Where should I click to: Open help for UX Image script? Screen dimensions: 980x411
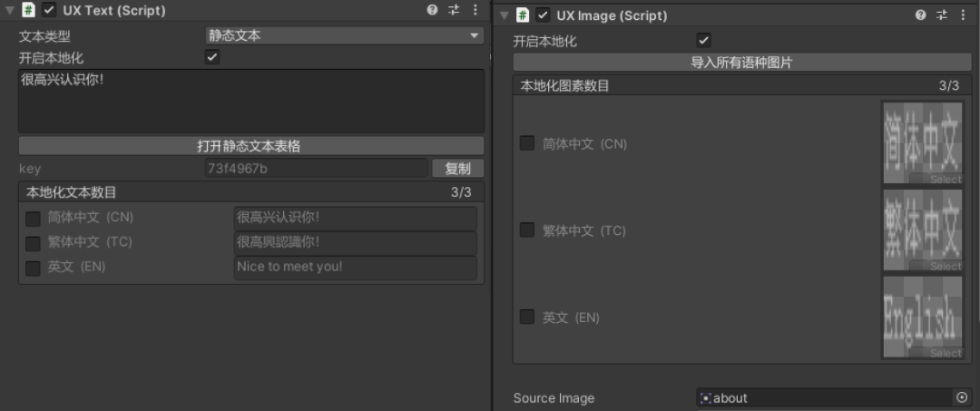[x=921, y=15]
